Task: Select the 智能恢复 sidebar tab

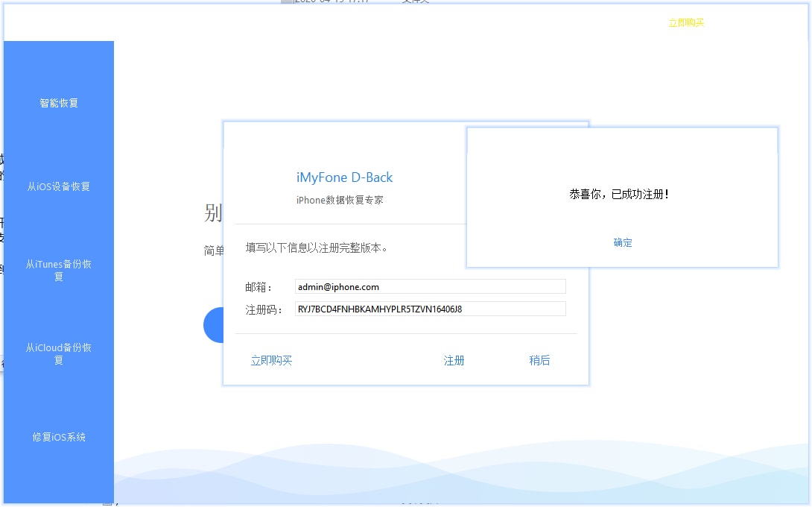Action: click(x=59, y=103)
